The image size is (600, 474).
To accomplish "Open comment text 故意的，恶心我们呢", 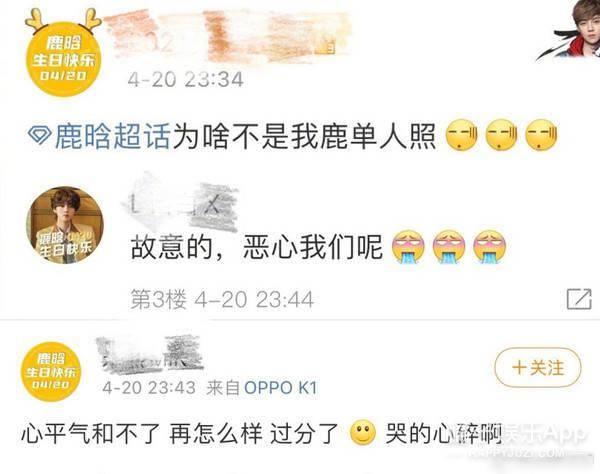I will tap(256, 247).
